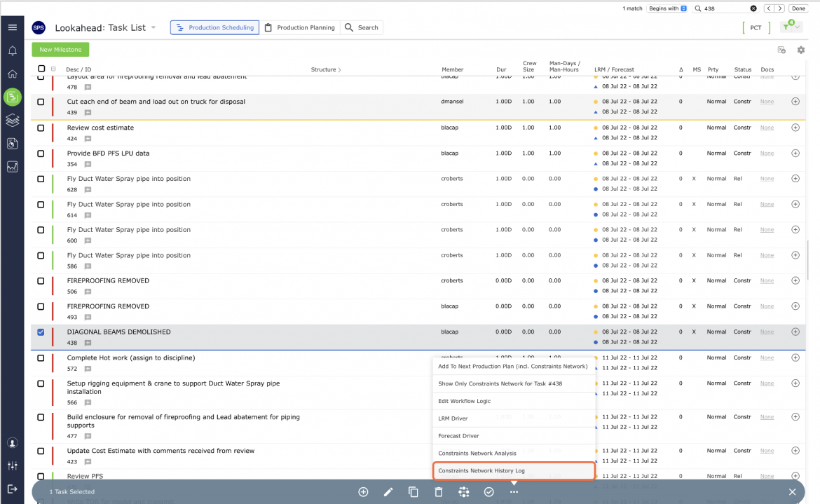Viewport: 820px width, 504px height.
Task: Switch to Production Scheduling tab
Action: (214, 28)
